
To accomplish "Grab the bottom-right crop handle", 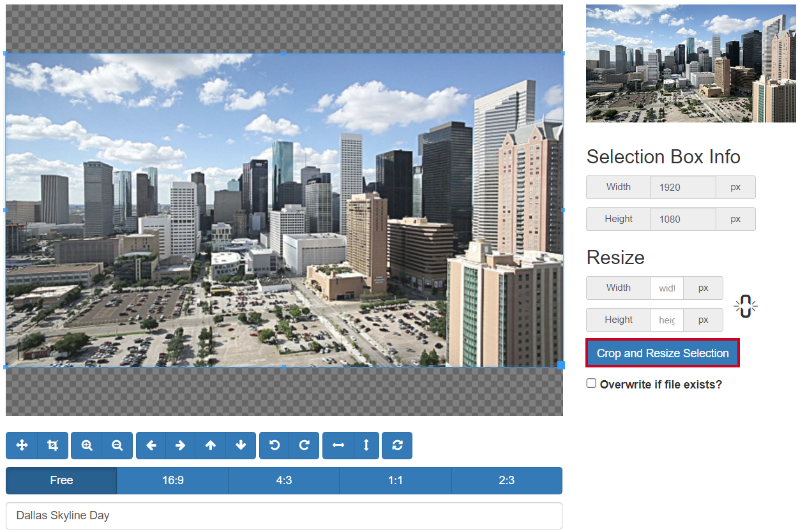I will (561, 365).
